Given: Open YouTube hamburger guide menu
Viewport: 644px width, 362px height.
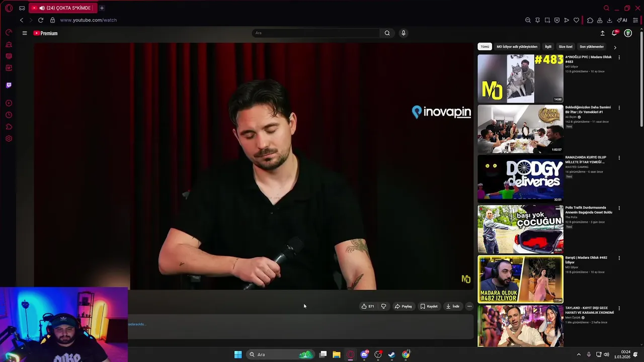Looking at the screenshot, I should pyautogui.click(x=24, y=33).
